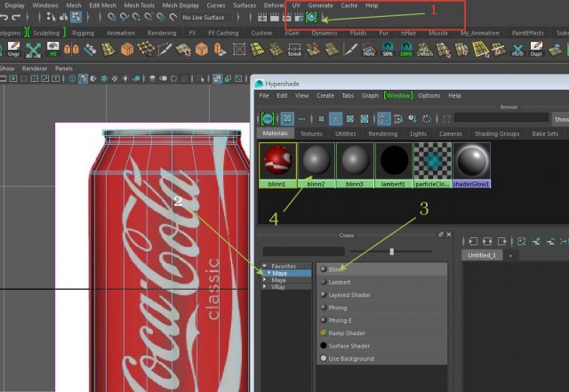Screen dimensions: 569x392
Task: Switch to the Textures tab
Action: point(311,134)
